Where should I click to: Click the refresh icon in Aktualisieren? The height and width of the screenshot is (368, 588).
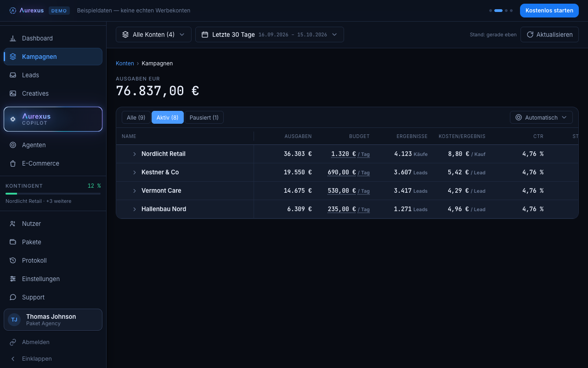[x=530, y=34]
